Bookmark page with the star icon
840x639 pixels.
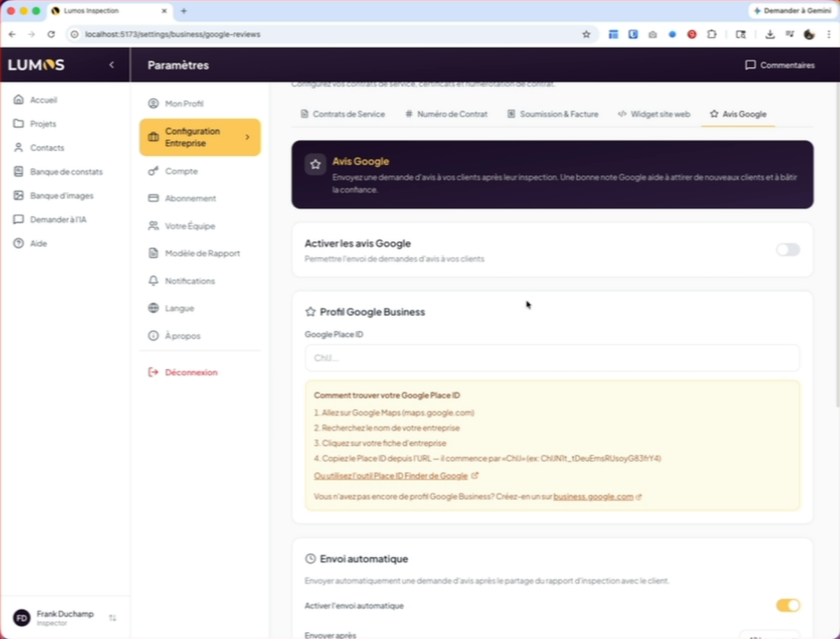pyautogui.click(x=586, y=34)
